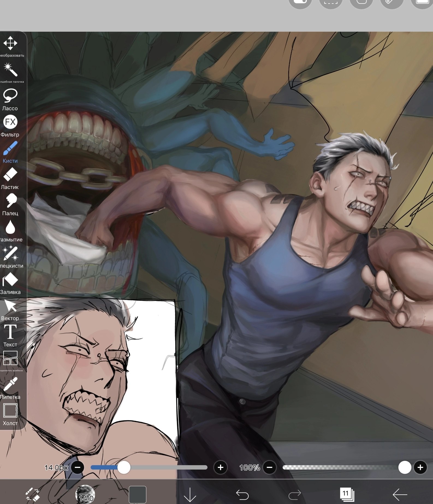
Task: Increase brush size with plus button
Action: point(221,467)
